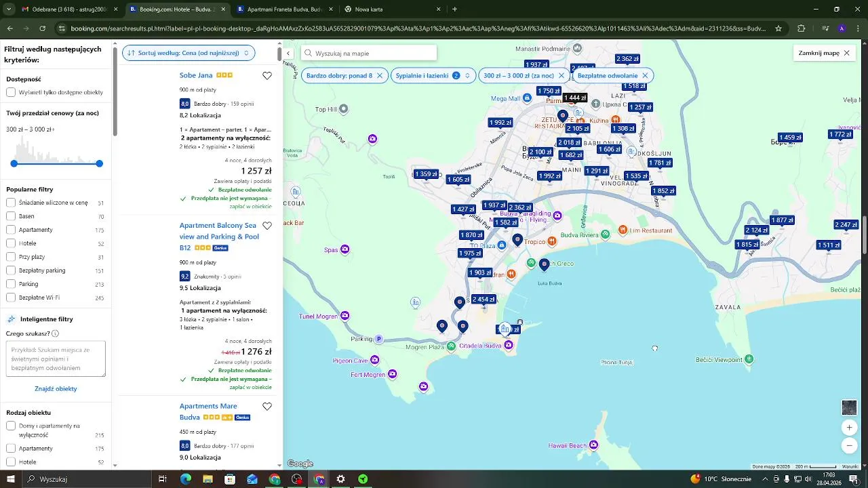Screen dimensions: 868x488
Task: Go back with browser back arrow
Action: 10,28
